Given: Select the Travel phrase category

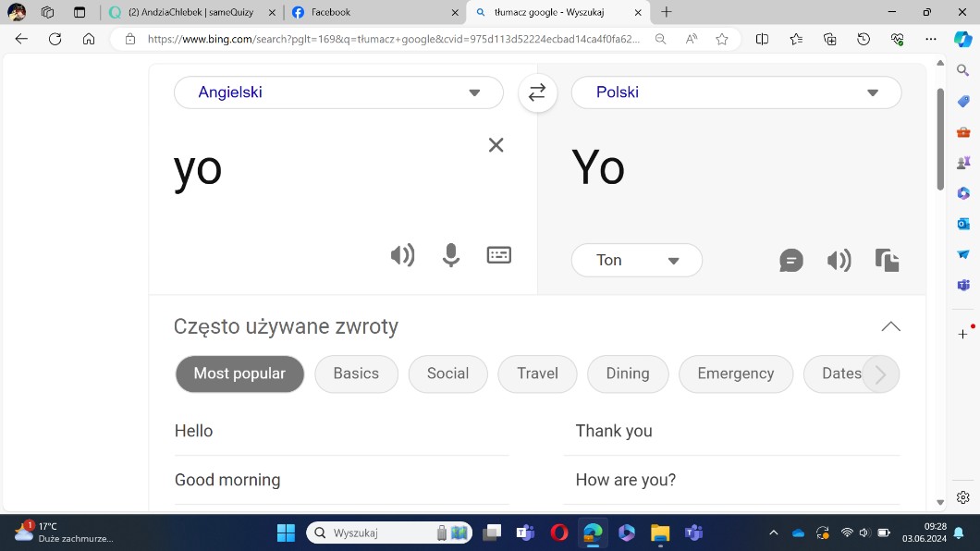Looking at the screenshot, I should click(537, 374).
